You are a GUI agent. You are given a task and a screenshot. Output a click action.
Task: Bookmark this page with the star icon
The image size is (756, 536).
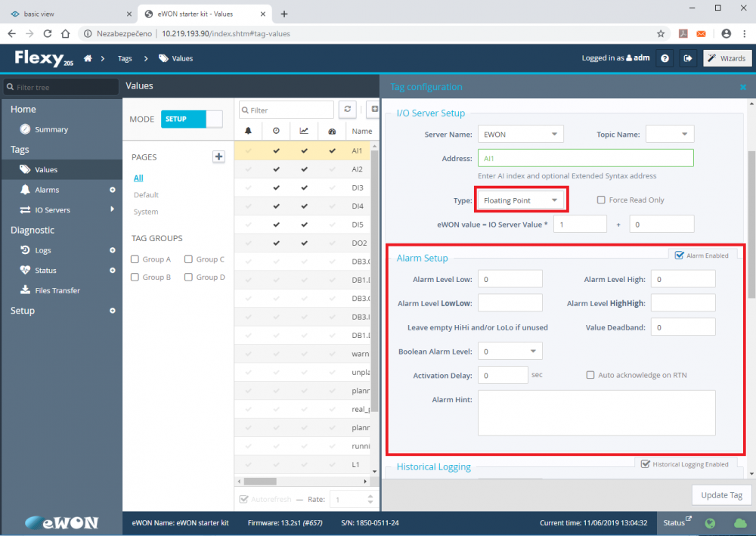click(x=661, y=34)
